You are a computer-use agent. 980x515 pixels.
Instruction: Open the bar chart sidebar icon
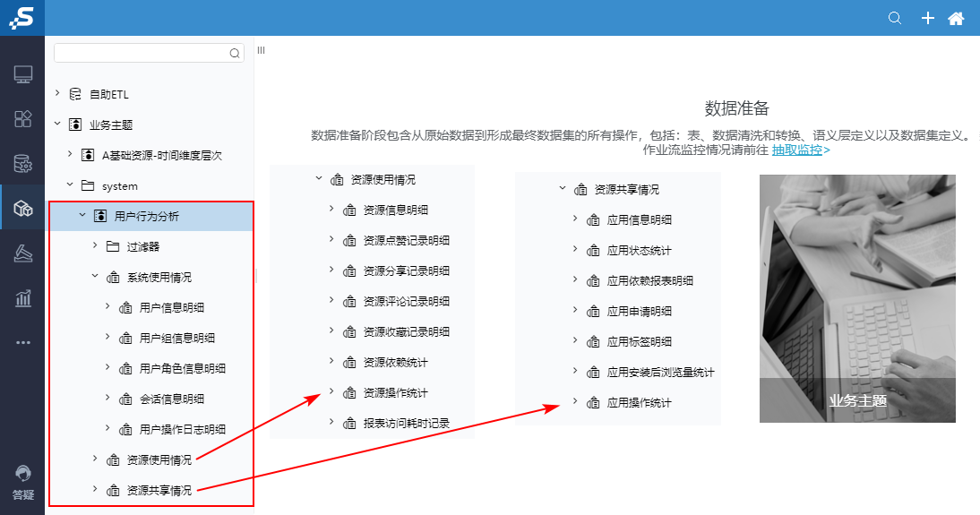pos(23,298)
